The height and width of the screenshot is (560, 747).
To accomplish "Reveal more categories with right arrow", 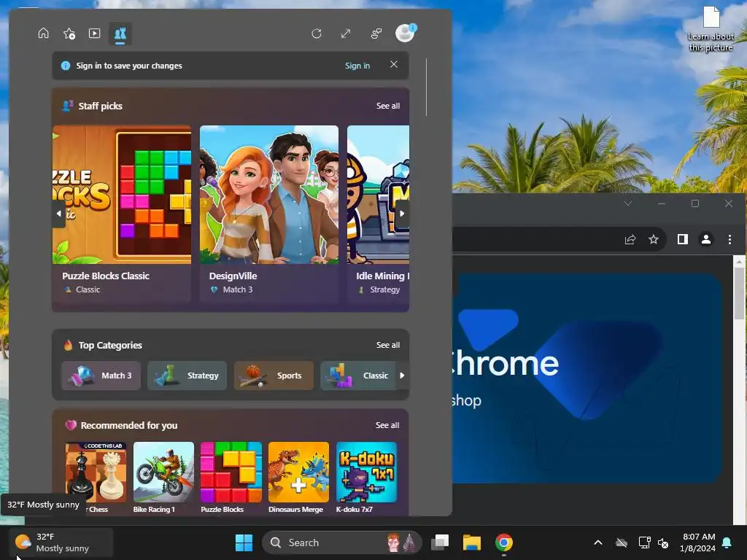I will pos(402,376).
